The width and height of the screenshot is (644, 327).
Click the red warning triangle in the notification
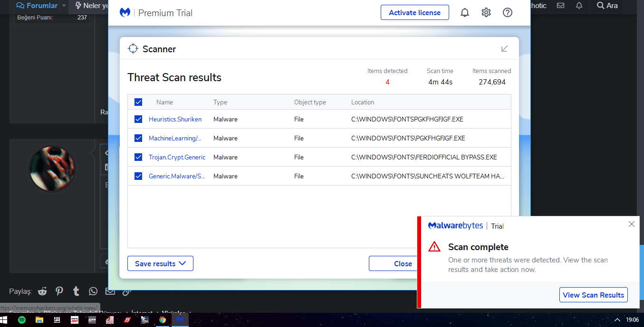[x=434, y=246]
